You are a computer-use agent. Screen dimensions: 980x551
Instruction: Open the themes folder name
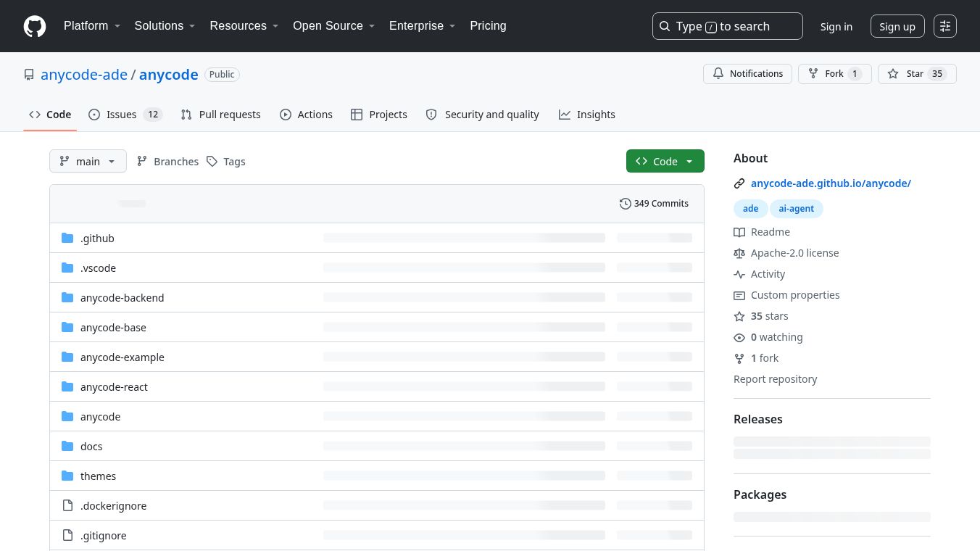[x=98, y=476]
